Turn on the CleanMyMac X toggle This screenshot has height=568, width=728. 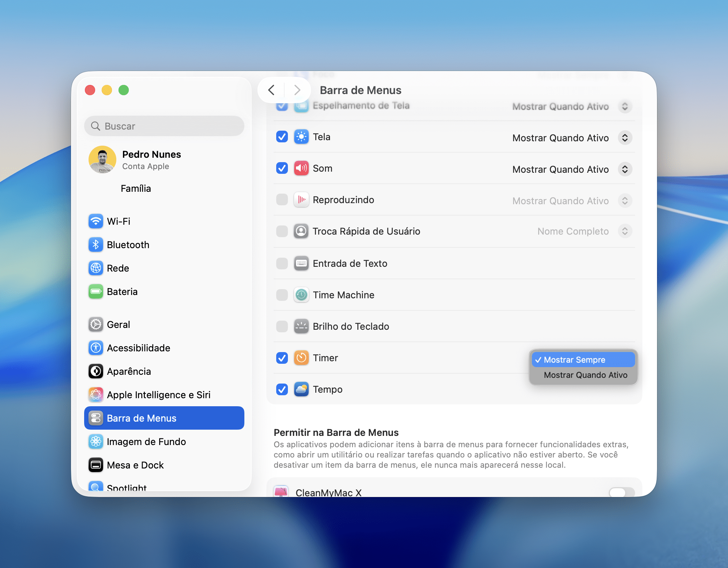tap(622, 492)
